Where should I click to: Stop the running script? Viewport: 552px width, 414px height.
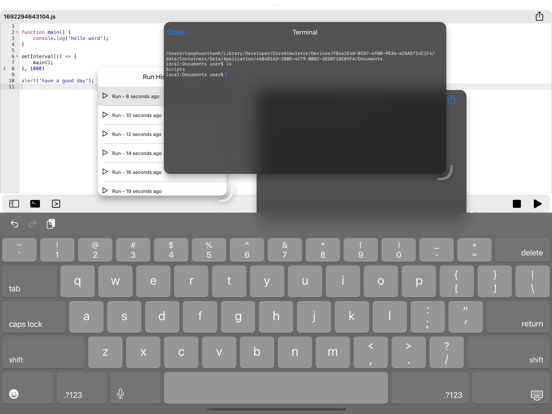click(x=516, y=204)
